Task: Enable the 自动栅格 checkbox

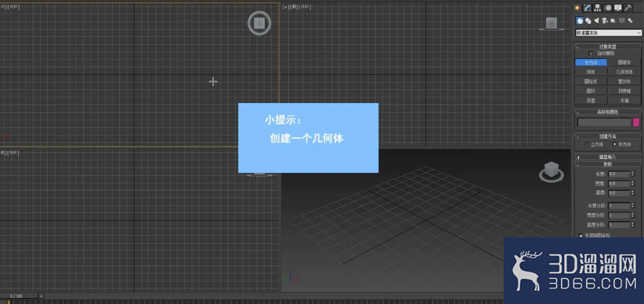Action: 591,53
